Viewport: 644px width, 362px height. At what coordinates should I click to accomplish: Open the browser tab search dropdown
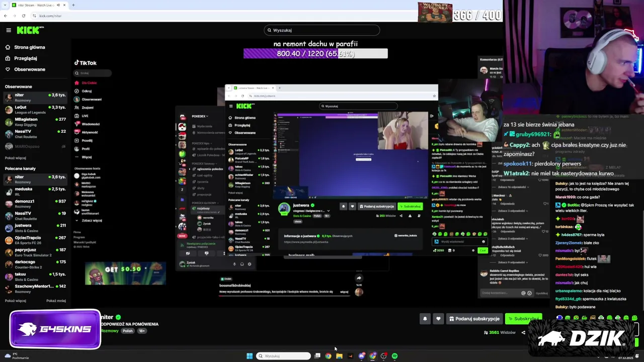click(x=4, y=5)
